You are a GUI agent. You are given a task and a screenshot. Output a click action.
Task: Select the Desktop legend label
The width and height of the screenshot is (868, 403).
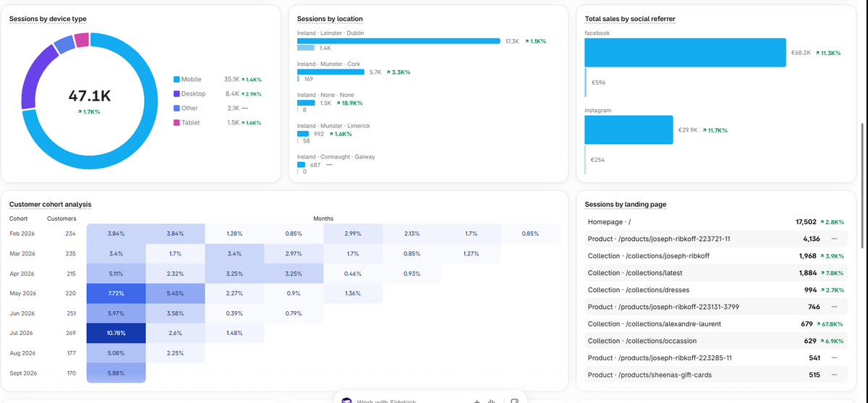(x=193, y=94)
